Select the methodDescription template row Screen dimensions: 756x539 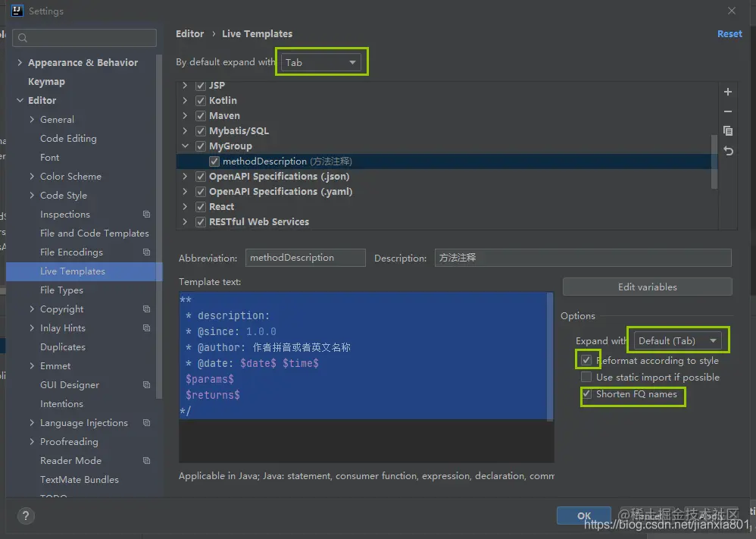[x=448, y=161]
